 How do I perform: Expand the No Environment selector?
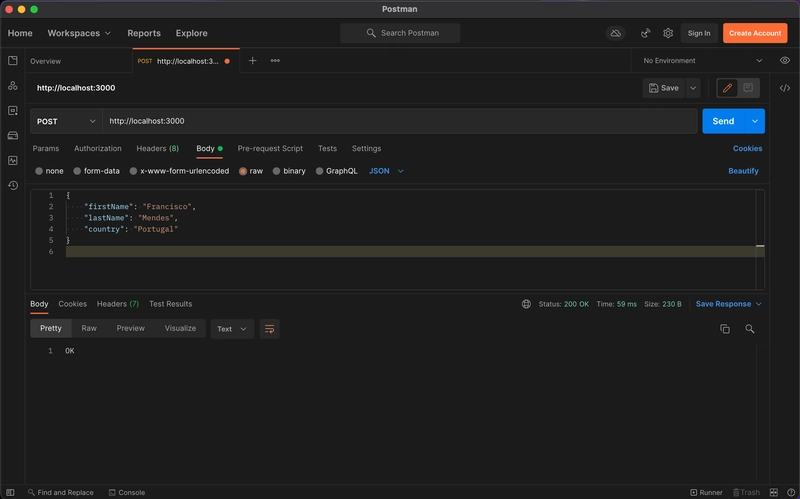click(x=700, y=61)
